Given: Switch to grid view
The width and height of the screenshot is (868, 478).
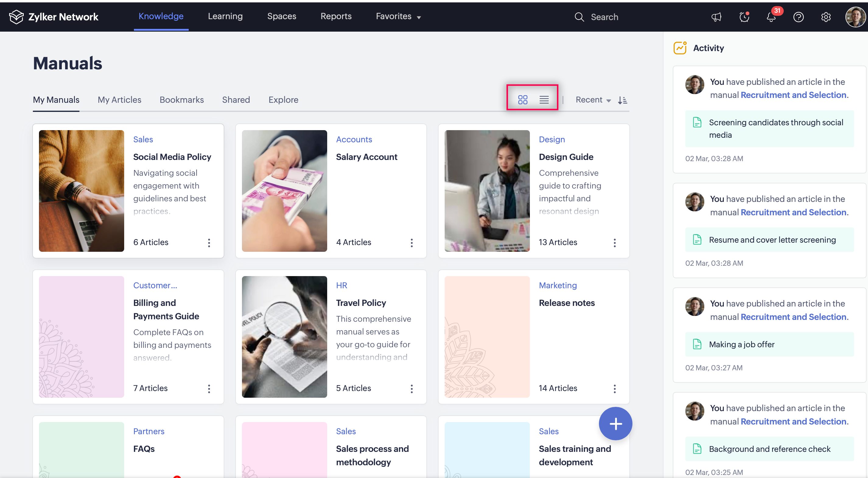Looking at the screenshot, I should coord(523,100).
